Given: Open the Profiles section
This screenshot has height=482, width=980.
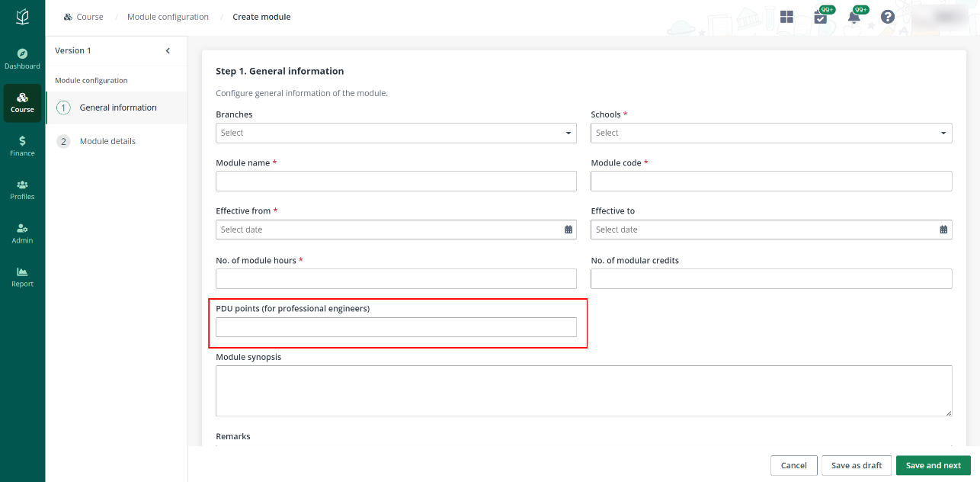Looking at the screenshot, I should pyautogui.click(x=22, y=190).
